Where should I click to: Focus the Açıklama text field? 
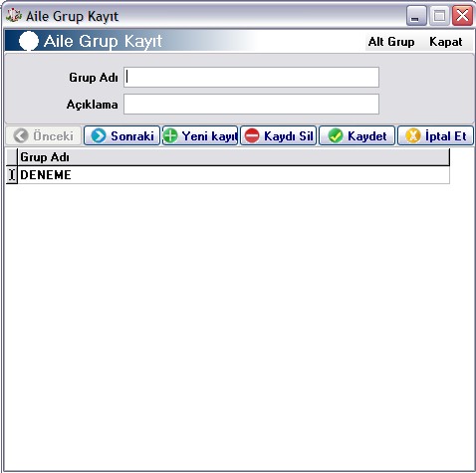click(x=251, y=105)
